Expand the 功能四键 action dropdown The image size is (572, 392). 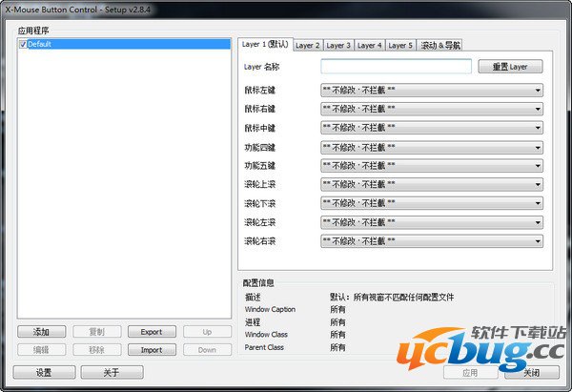click(432, 148)
